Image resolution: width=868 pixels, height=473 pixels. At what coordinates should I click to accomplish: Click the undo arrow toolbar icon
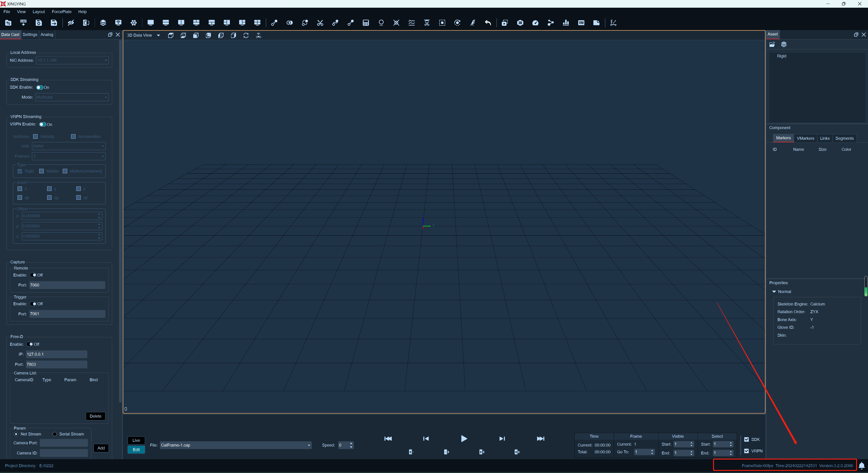488,23
